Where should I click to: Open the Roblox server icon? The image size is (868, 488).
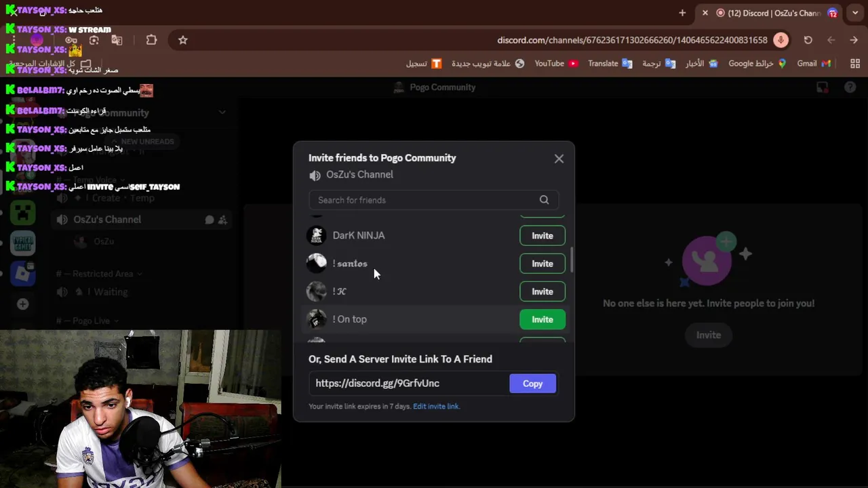click(x=22, y=273)
